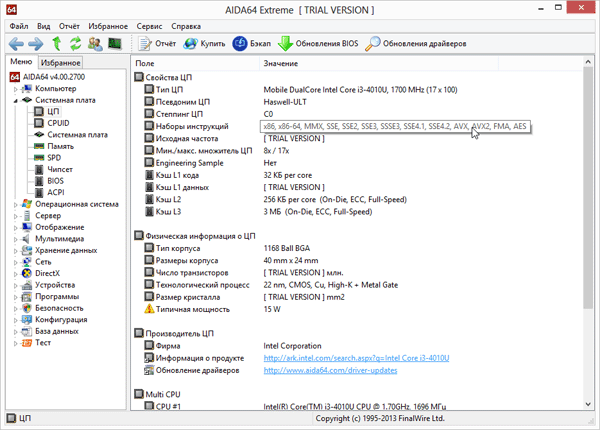The height and width of the screenshot is (430, 600).
Task: Expand the Сервер tree node
Action: [16, 216]
